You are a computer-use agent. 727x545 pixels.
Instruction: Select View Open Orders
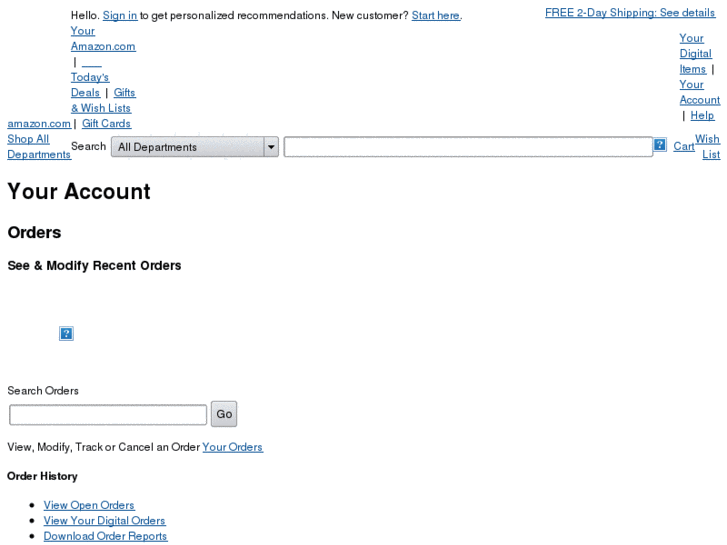pyautogui.click(x=89, y=505)
